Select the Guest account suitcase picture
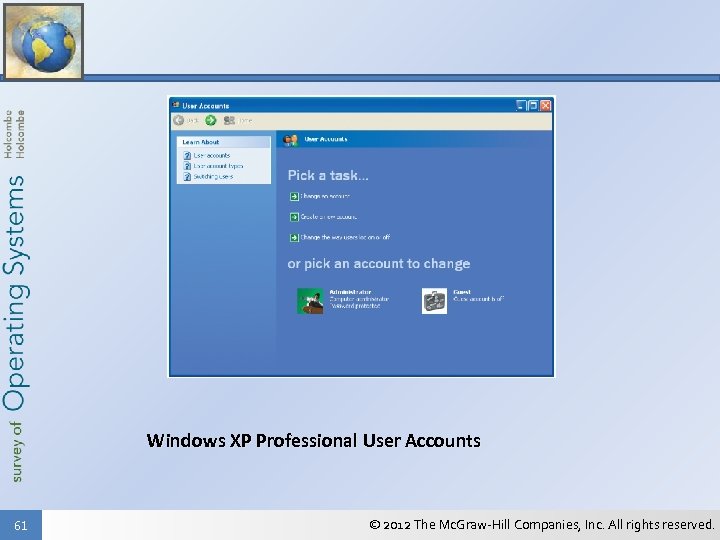 434,301
